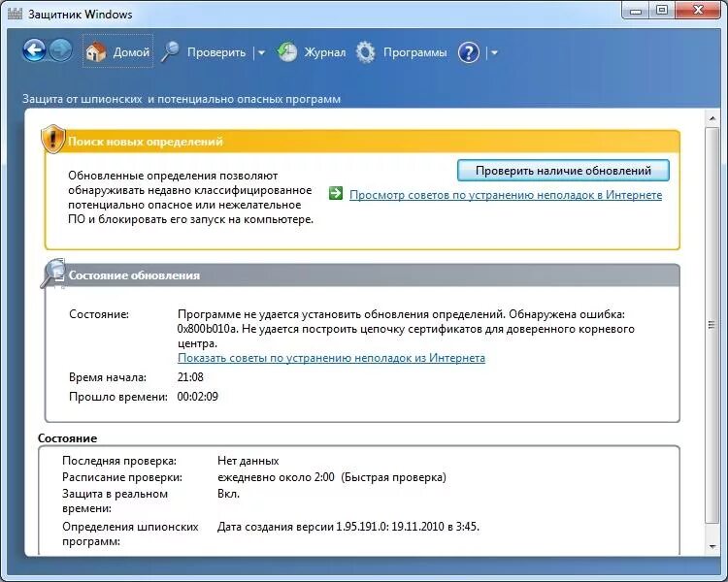Click the forward navigation arrow
Screen dimensions: 728x582
click(x=60, y=50)
